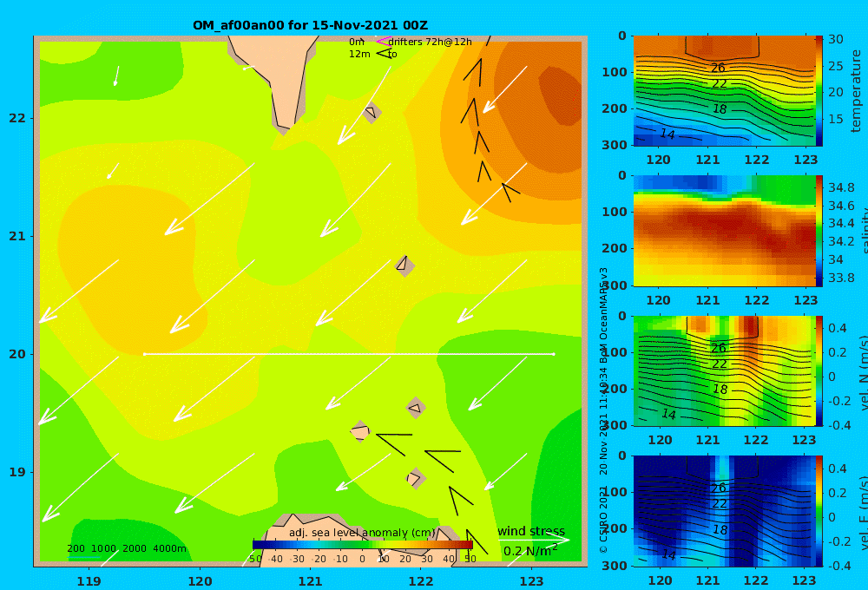The width and height of the screenshot is (868, 590).
Task: Click the black 12m arrow legend symbol
Action: tap(384, 54)
